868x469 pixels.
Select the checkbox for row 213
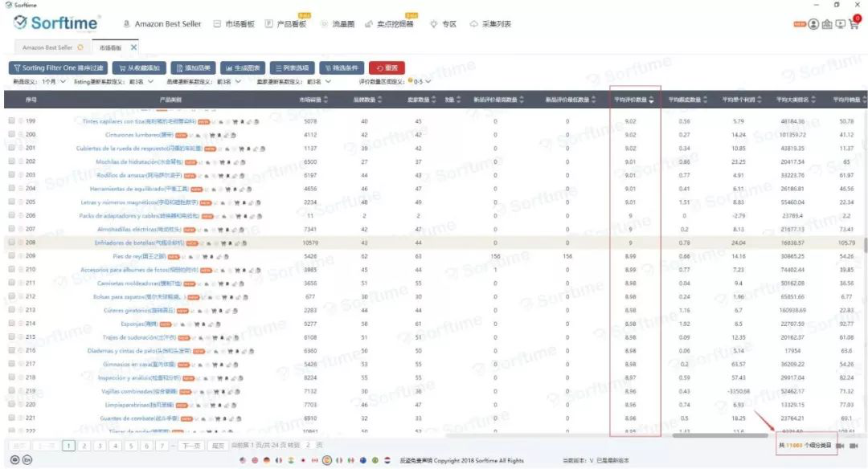point(11,310)
